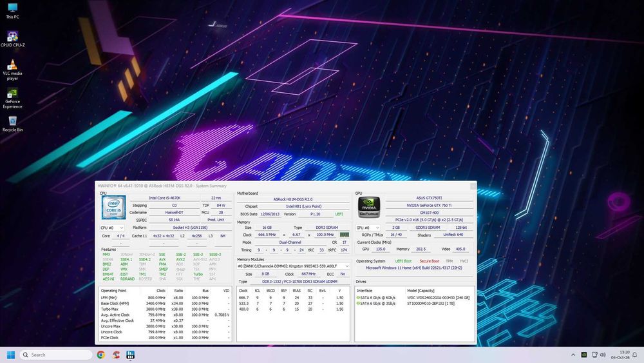Open the volume tray icon
Screen dimensions: 644x363
(x=603, y=355)
